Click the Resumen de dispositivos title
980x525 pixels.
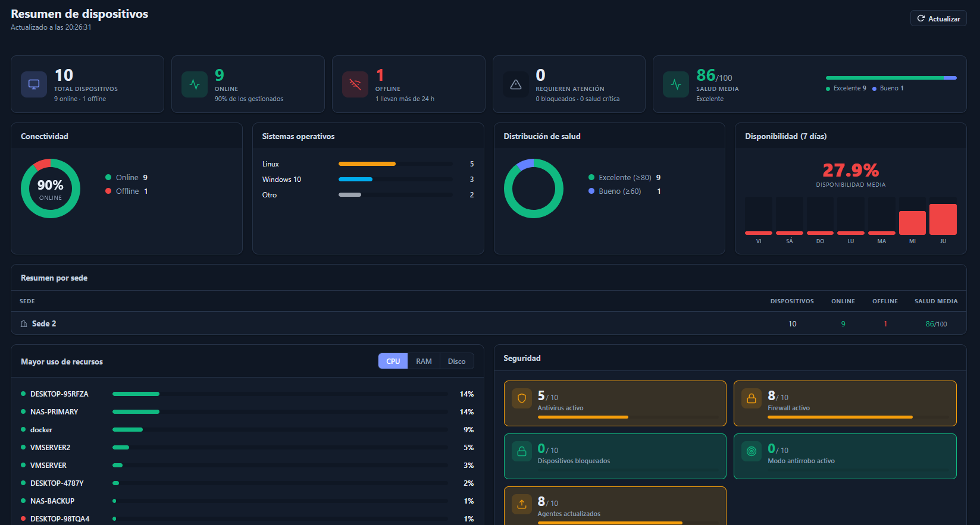[80, 14]
